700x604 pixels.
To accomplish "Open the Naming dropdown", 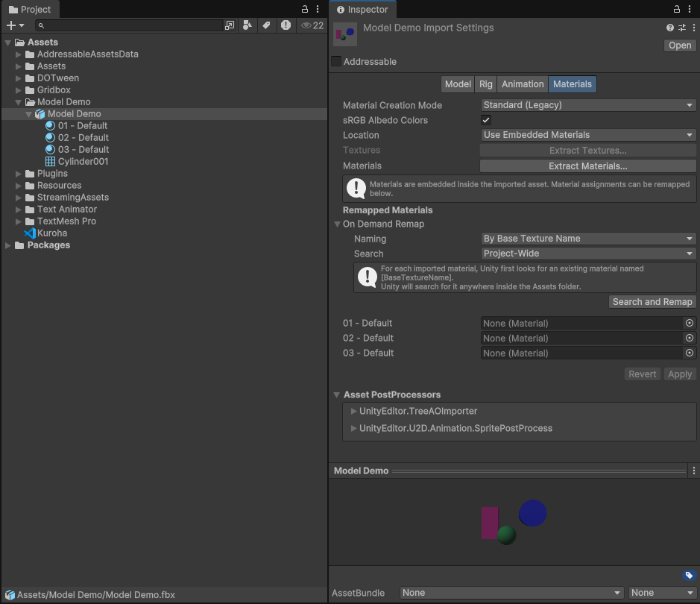I will pos(587,239).
